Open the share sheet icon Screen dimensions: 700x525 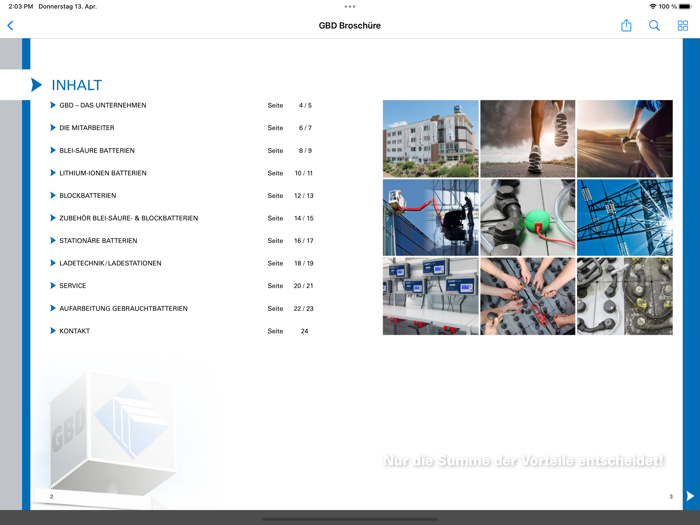coord(626,25)
